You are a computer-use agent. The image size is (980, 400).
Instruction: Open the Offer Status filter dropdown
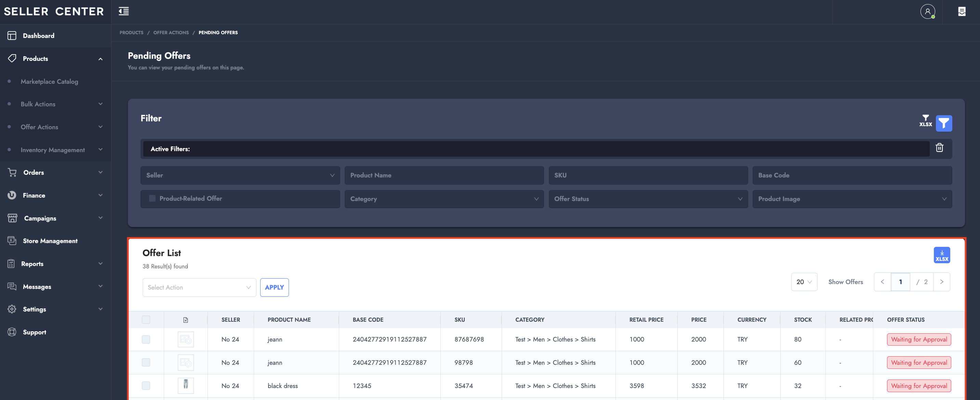[x=648, y=199]
